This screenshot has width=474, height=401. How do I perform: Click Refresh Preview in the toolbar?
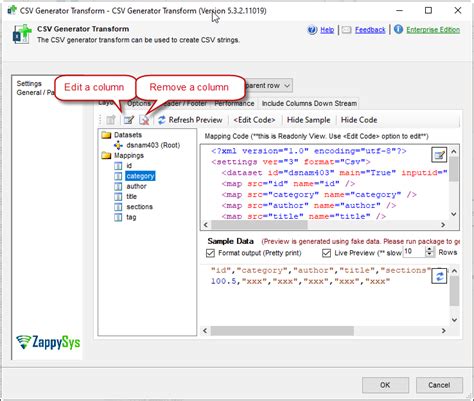pyautogui.click(x=190, y=120)
